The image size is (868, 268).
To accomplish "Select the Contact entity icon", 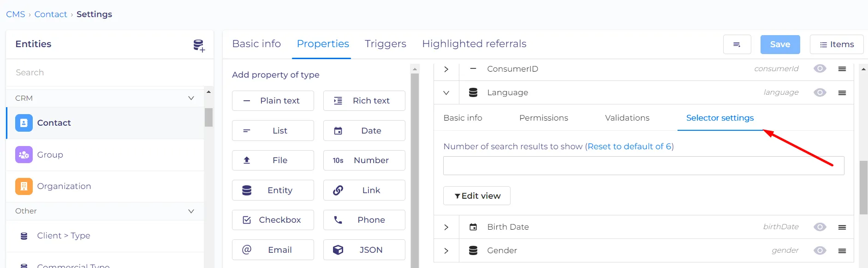I will pos(24,123).
